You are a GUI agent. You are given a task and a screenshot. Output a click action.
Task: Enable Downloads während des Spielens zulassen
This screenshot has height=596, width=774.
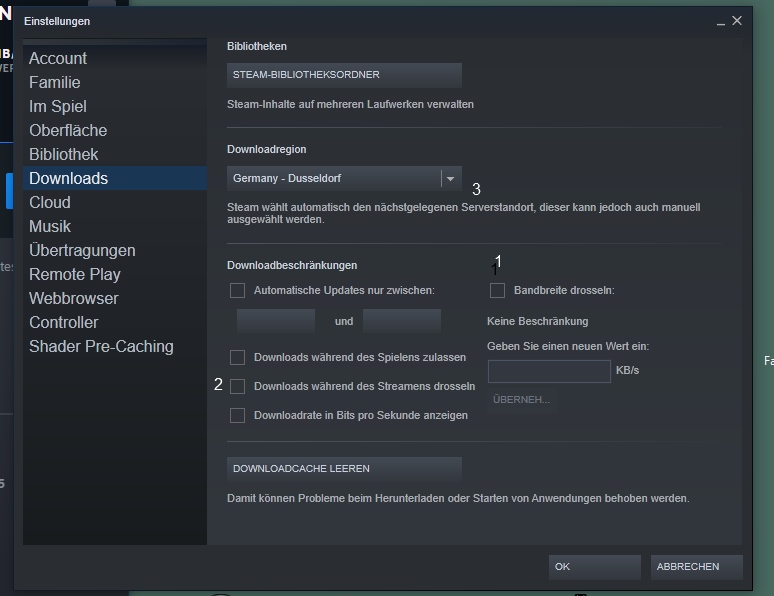[237, 358]
